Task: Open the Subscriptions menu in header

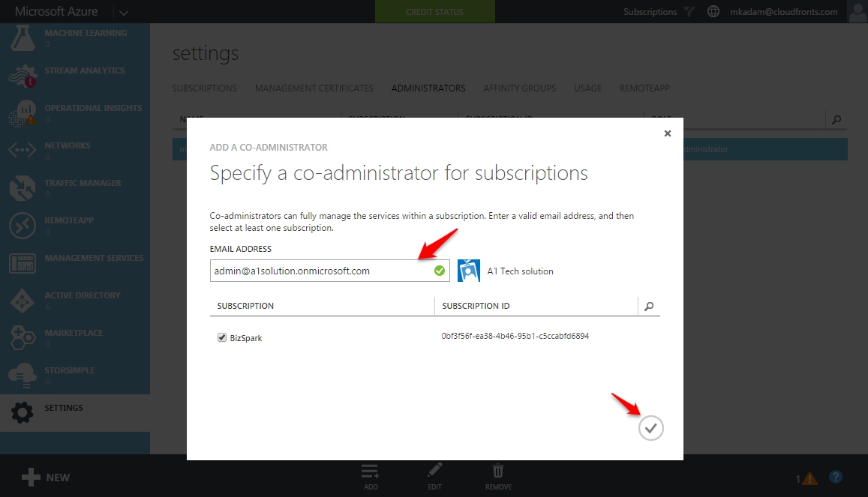Action: [650, 11]
